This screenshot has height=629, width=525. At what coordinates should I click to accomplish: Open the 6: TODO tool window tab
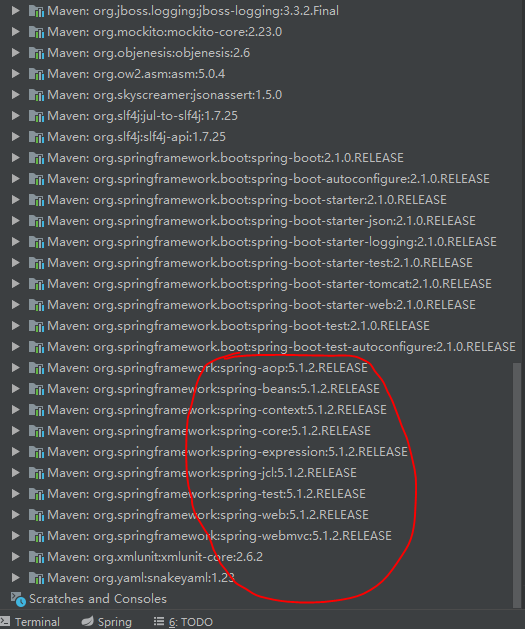click(x=183, y=622)
